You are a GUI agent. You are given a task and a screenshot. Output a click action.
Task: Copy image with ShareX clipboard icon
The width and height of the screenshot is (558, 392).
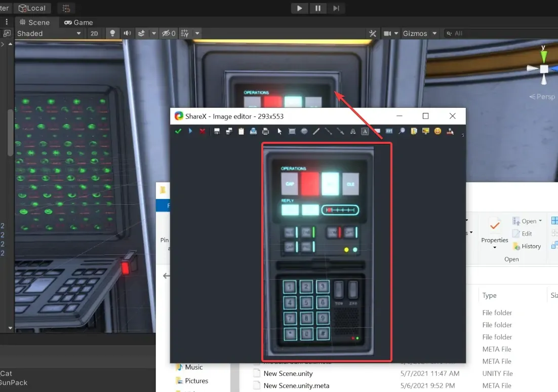tap(241, 131)
